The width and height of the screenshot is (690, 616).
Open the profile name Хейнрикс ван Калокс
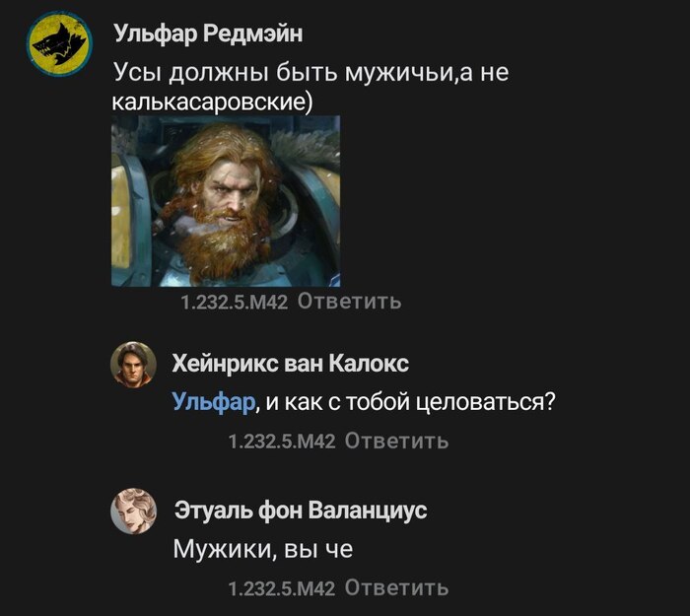click(291, 364)
